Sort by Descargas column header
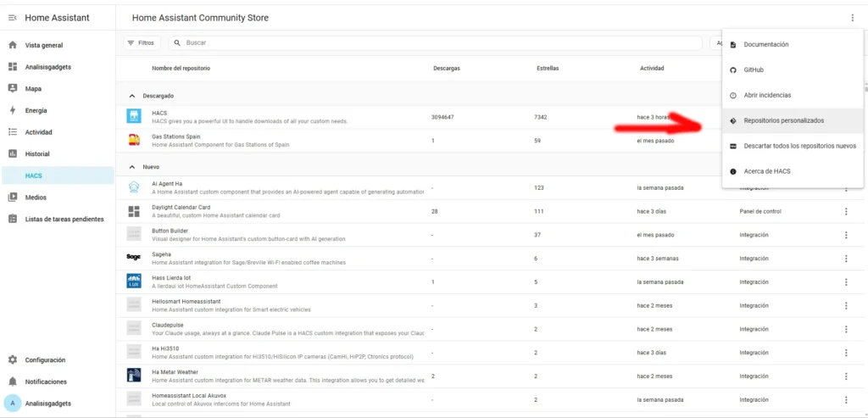 (x=447, y=69)
